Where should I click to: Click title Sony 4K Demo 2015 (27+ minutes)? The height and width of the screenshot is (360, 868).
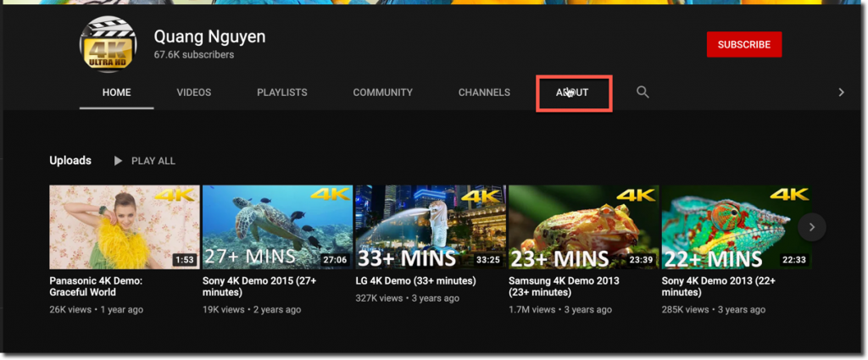click(259, 286)
